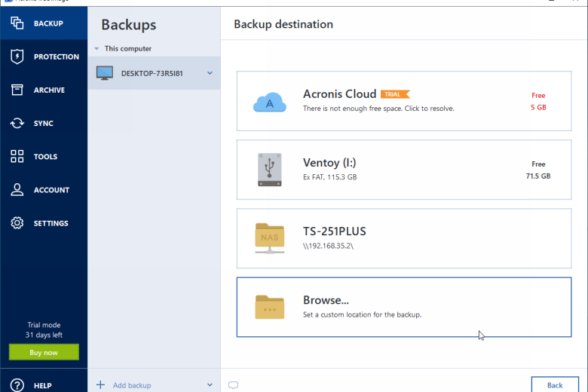
Task: Open the SETTINGS label
Action: coord(51,223)
